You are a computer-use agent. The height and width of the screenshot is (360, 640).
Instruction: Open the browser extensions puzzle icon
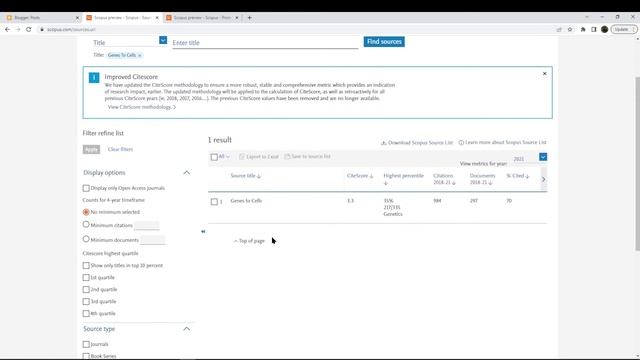pos(583,29)
